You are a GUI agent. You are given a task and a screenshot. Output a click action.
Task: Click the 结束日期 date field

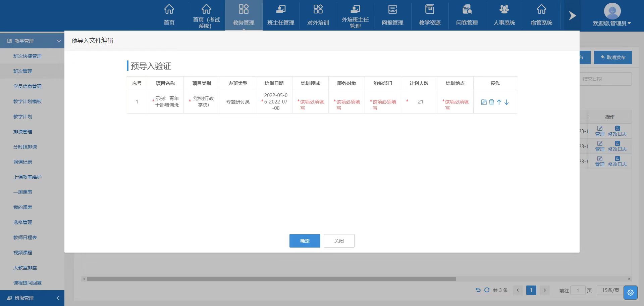pyautogui.click(x=606, y=79)
